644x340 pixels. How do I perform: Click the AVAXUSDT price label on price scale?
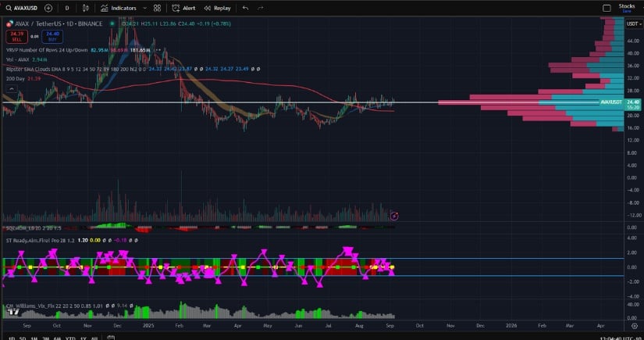coord(611,102)
